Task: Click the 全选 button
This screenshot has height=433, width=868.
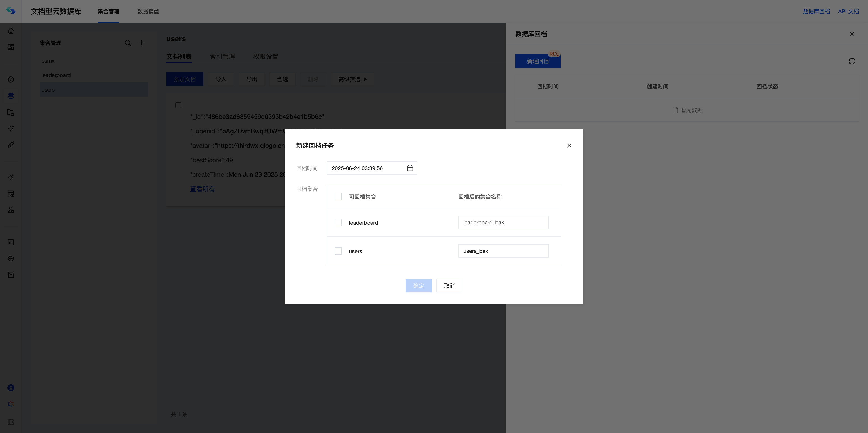Action: [282, 79]
